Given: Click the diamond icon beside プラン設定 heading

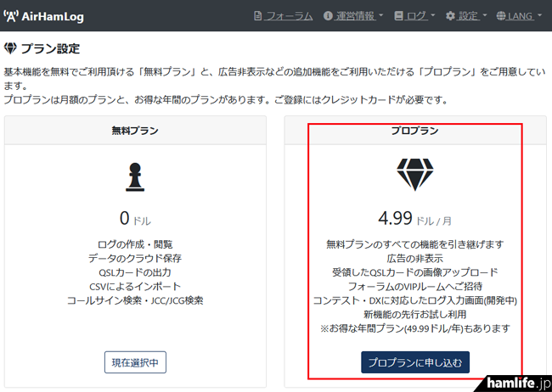Looking at the screenshot, I should 11,48.
